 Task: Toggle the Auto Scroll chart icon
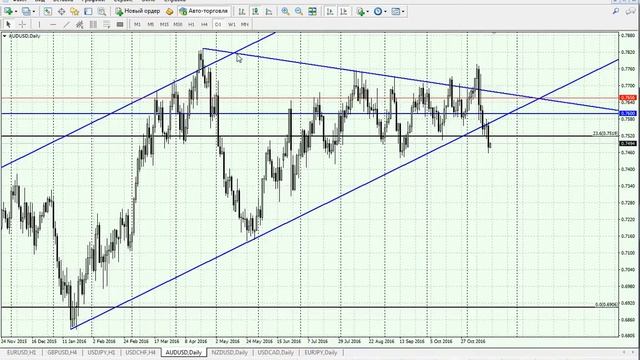pos(330,11)
